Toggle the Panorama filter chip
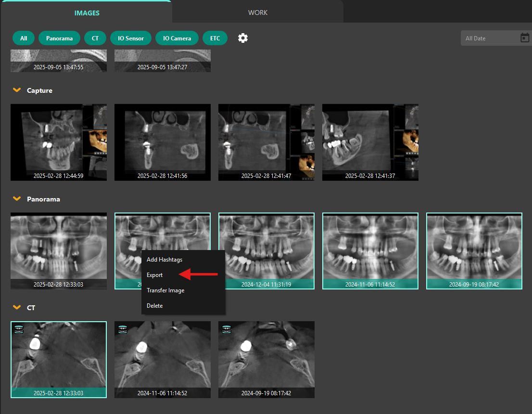 click(59, 38)
